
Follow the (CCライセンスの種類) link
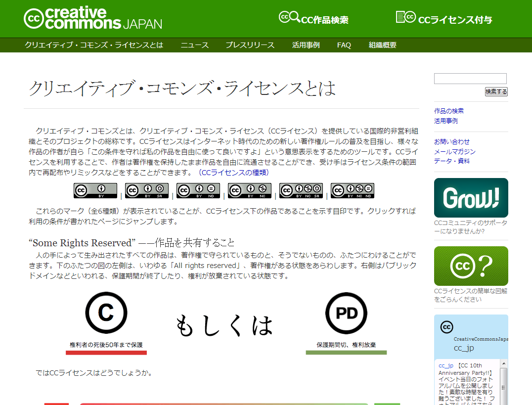point(233,173)
